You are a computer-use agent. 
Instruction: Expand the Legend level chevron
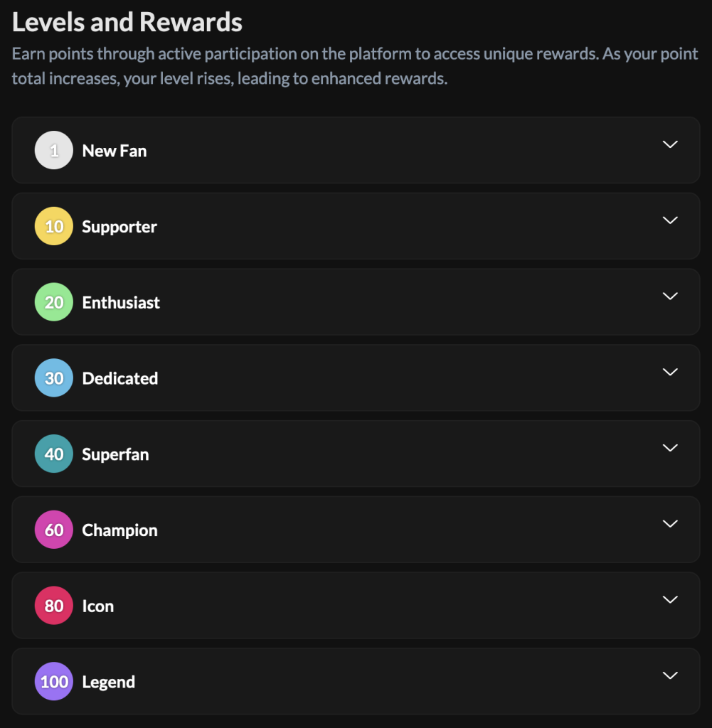(x=670, y=675)
